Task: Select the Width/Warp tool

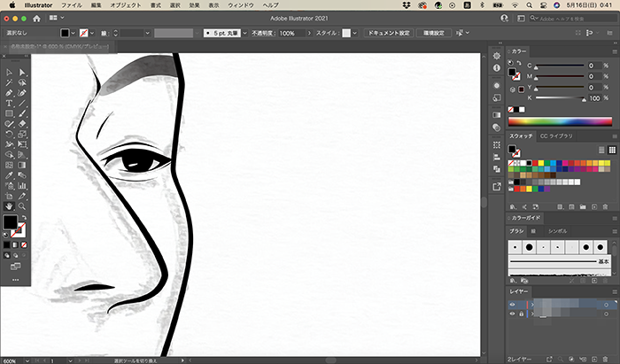Action: point(9,144)
